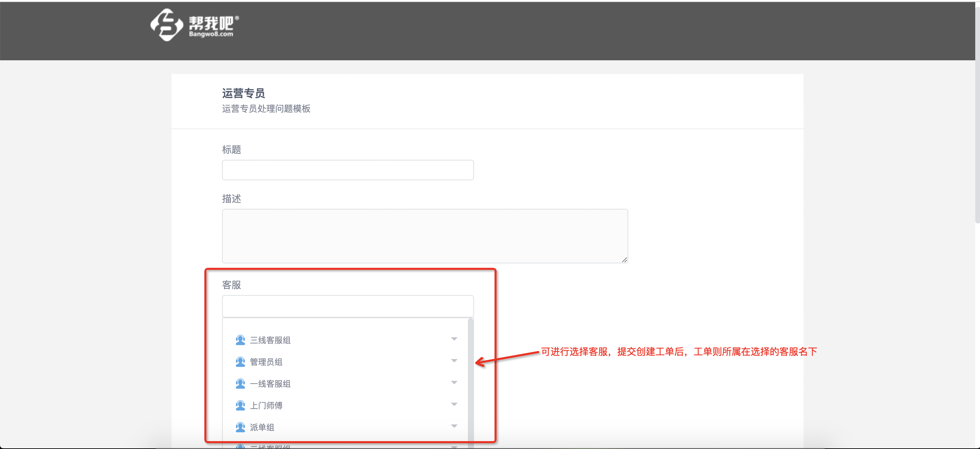This screenshot has width=980, height=449.
Task: Click the agent icon beside 三线客服组
Action: 240,340
